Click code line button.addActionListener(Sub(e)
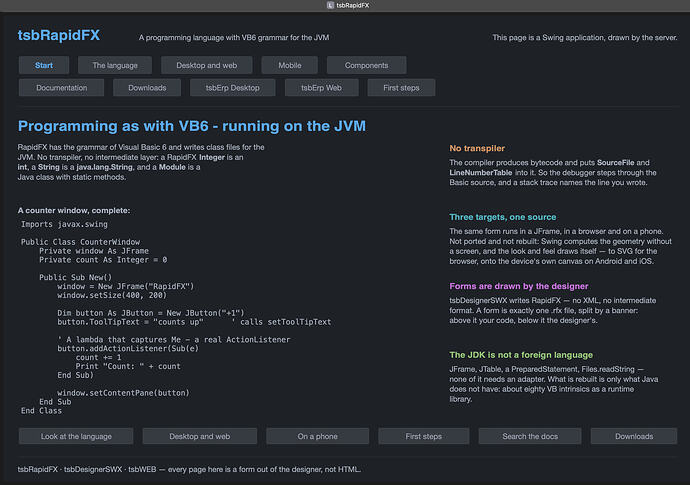The image size is (690, 485). [x=128, y=348]
